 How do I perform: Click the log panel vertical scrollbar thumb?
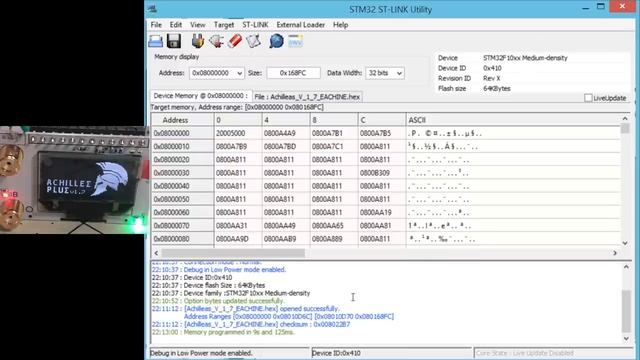[x=626, y=311]
